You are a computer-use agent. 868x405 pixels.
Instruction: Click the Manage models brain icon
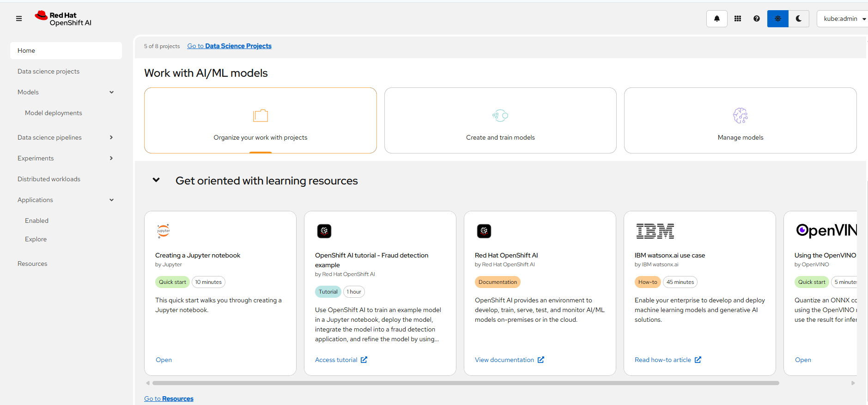740,116
